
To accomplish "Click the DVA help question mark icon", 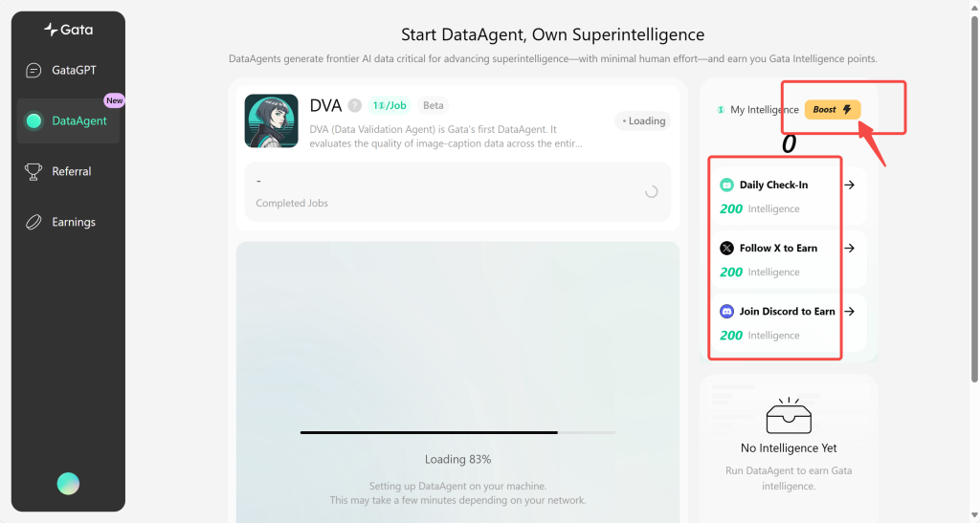I will pyautogui.click(x=355, y=105).
